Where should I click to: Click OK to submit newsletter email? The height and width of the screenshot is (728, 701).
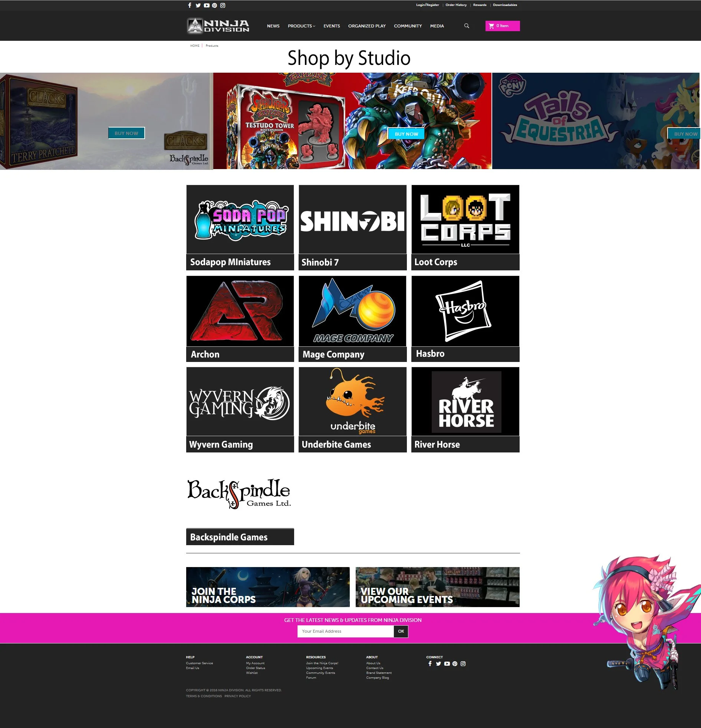pyautogui.click(x=401, y=631)
